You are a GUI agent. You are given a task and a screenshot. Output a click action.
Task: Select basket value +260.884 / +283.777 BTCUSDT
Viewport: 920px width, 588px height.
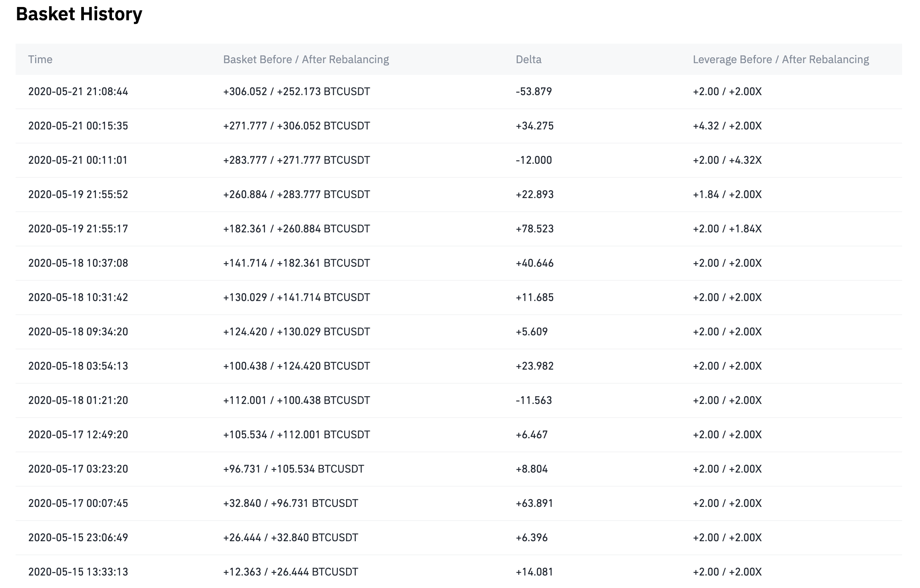point(297,195)
